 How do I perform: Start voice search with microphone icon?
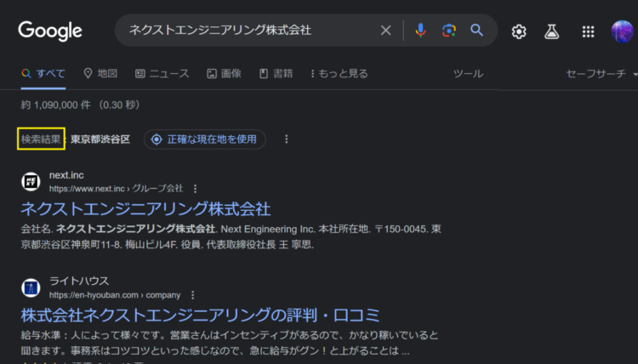421,30
